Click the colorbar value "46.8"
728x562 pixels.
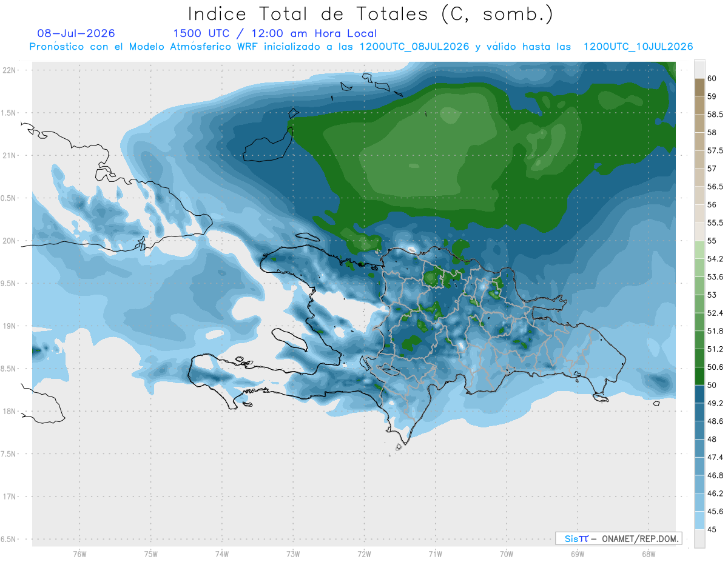point(716,476)
